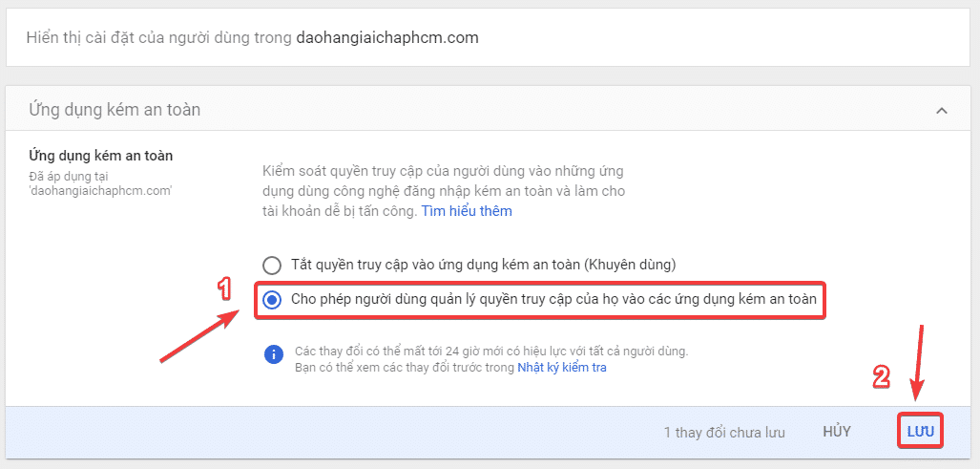Image resolution: width=980 pixels, height=469 pixels.
Task: Click the bold Ứng dụng kém an toàn setting label
Action: [x=100, y=155]
